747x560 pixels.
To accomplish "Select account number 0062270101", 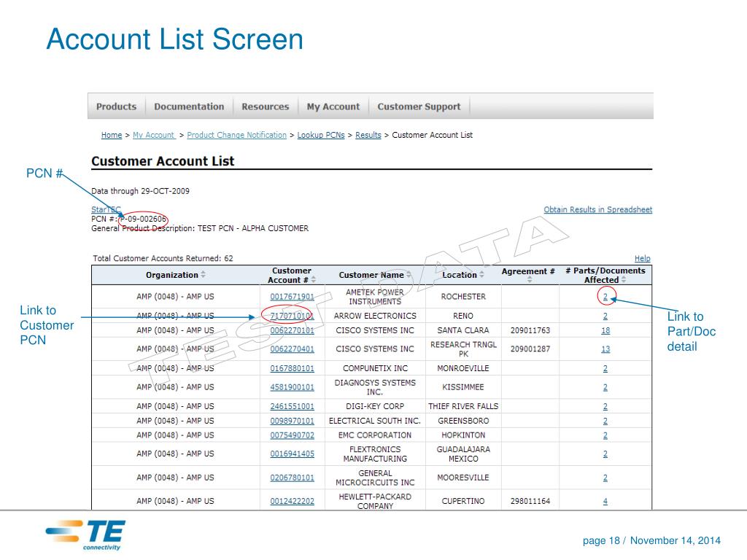I will point(292,330).
